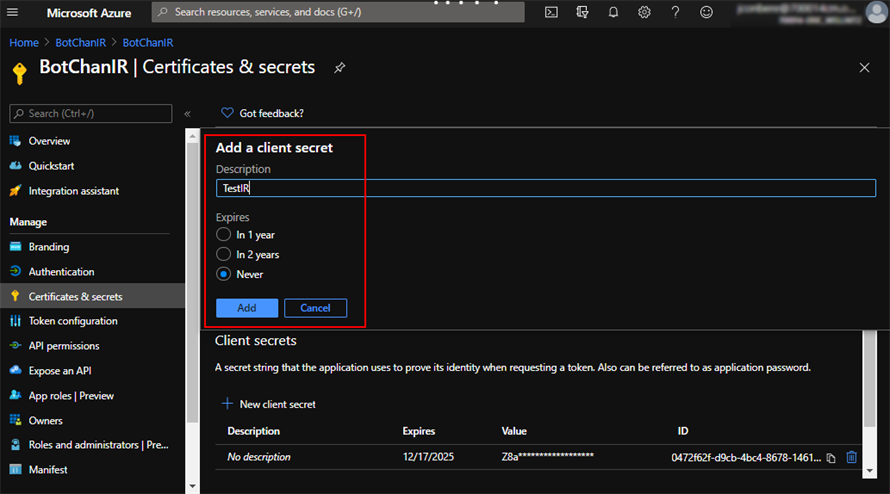The image size is (890, 494).
Task: Click the feedback smiley icon
Action: click(706, 12)
